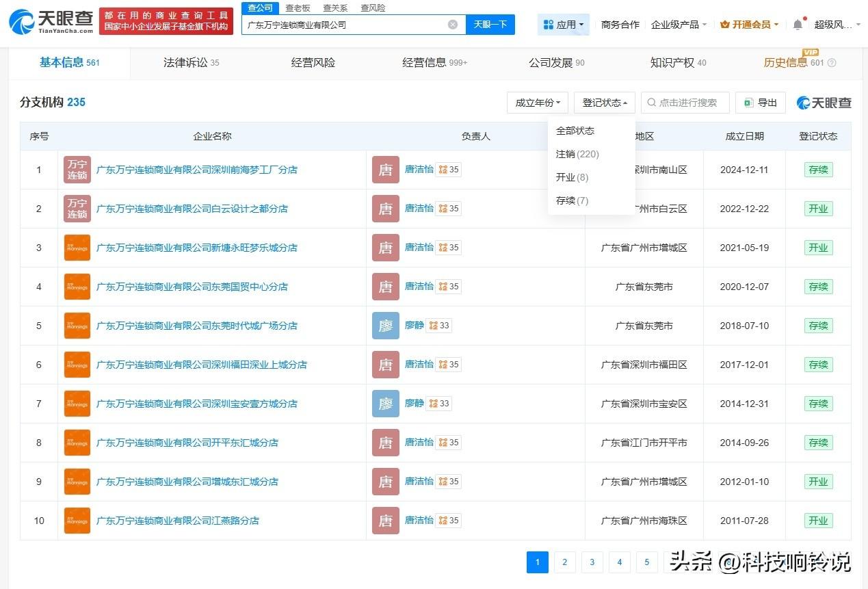Open the 商务合作 link
Screen dimensions: 868x589
[620, 25]
